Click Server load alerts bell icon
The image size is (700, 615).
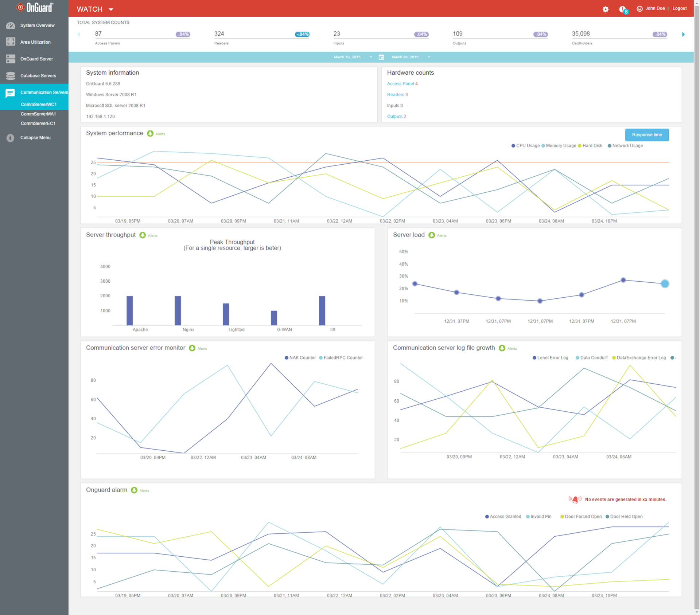coord(432,235)
